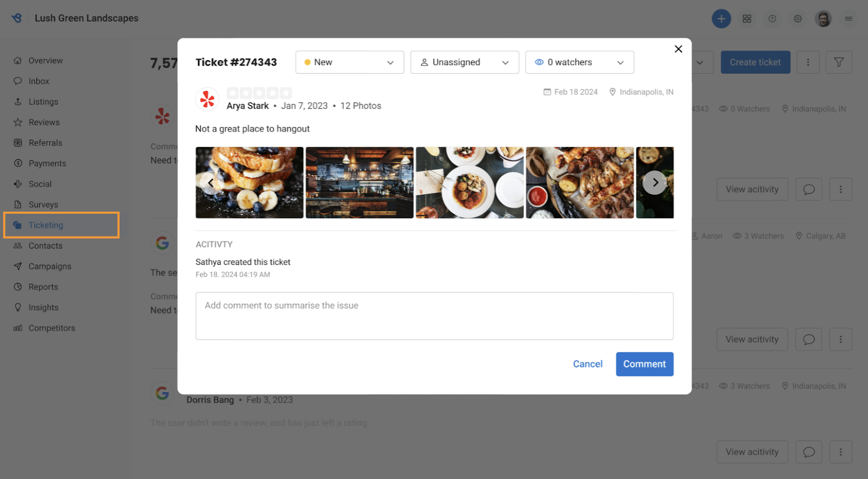This screenshot has width=868, height=479.
Task: Open dropdown chevron left of Create ticket
Action: (700, 62)
